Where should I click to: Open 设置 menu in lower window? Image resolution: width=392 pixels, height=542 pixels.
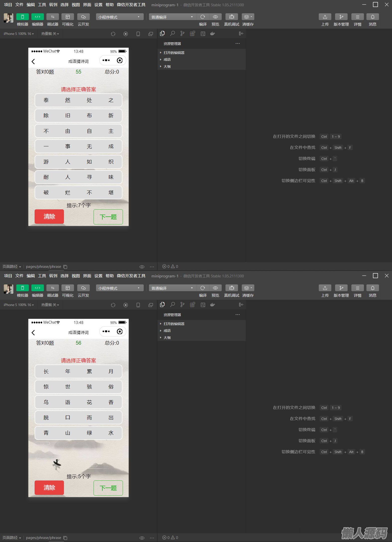[98, 276]
